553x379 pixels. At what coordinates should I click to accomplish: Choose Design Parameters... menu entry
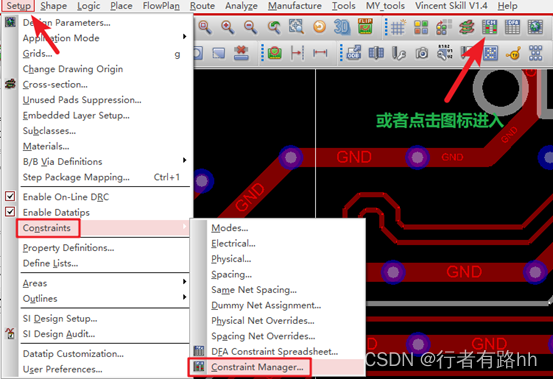coord(67,23)
